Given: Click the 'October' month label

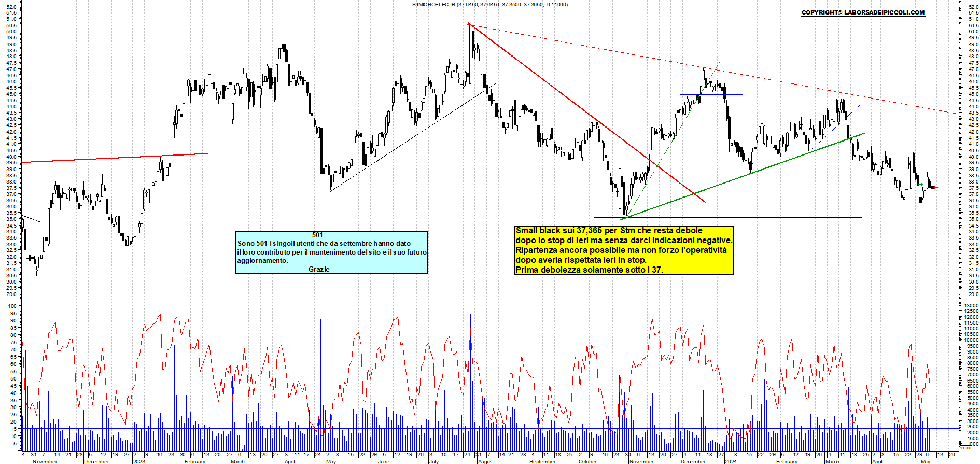Looking at the screenshot, I should [587, 461].
